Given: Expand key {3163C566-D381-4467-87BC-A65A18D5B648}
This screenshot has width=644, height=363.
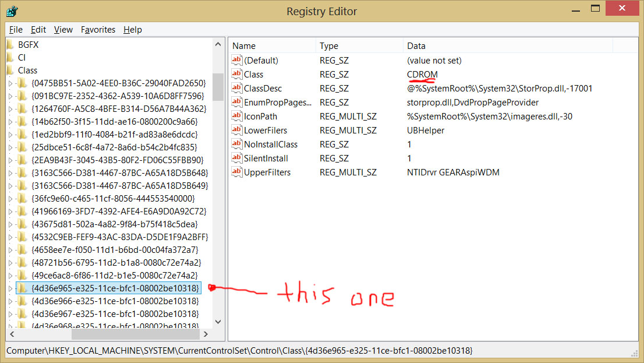Looking at the screenshot, I should [x=10, y=173].
